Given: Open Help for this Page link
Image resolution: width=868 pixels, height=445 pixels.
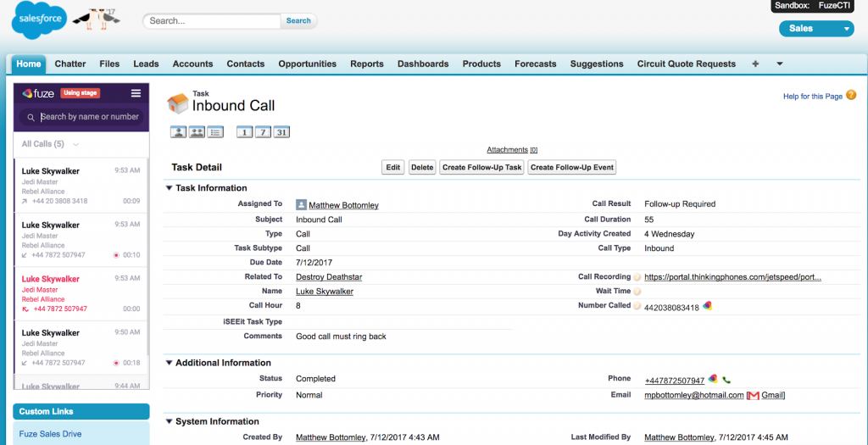Looking at the screenshot, I should 813,97.
